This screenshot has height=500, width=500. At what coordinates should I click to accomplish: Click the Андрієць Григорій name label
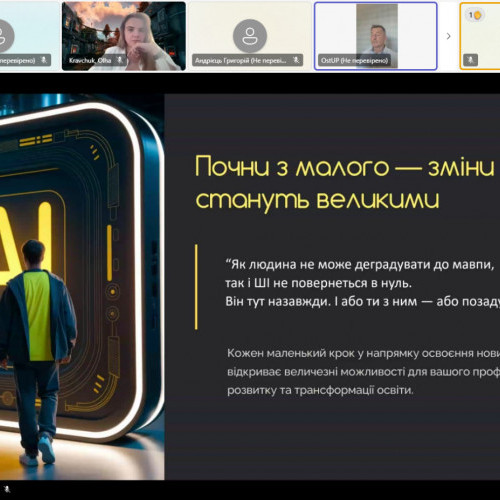[240, 60]
